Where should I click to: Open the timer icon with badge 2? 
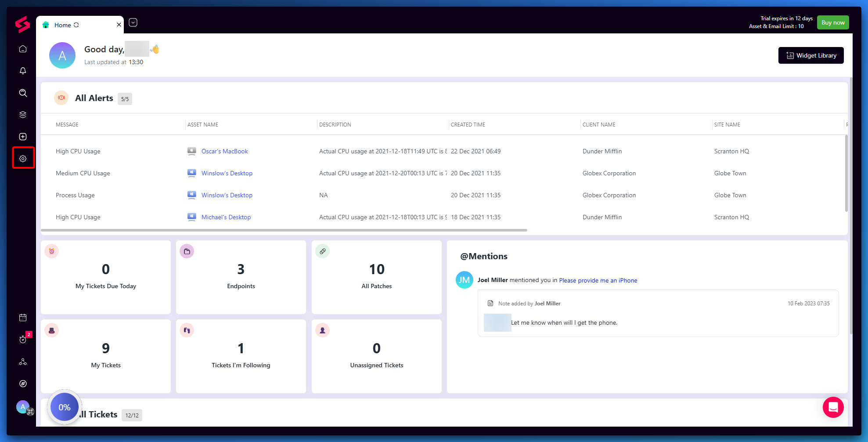(23, 339)
